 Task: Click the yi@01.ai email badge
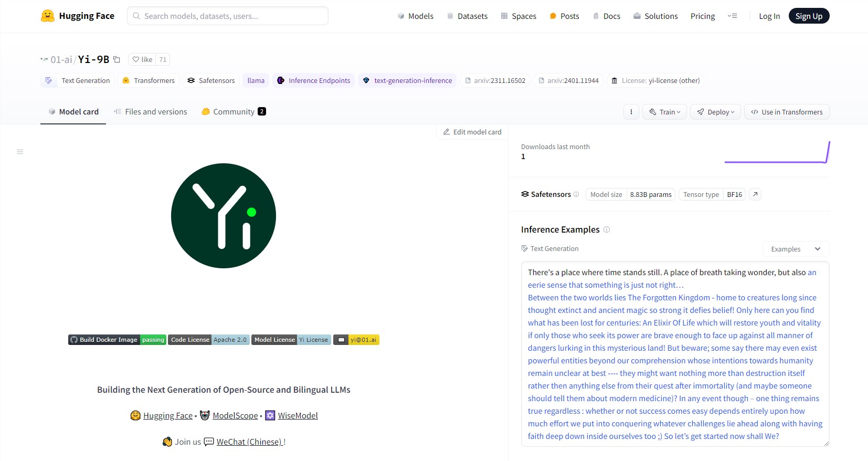[356, 340]
